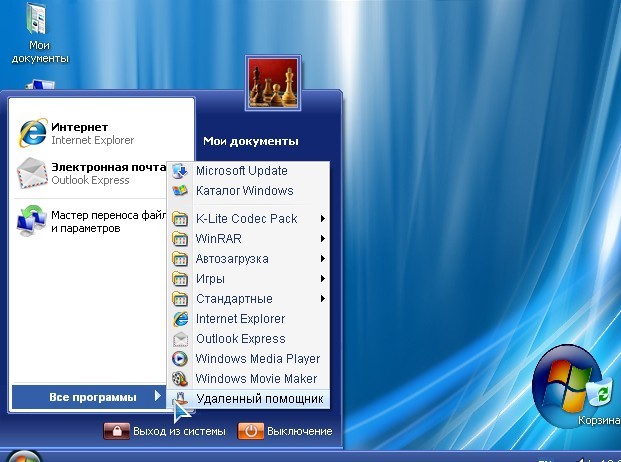Click the Outlook Express icon in programs list

point(180,339)
